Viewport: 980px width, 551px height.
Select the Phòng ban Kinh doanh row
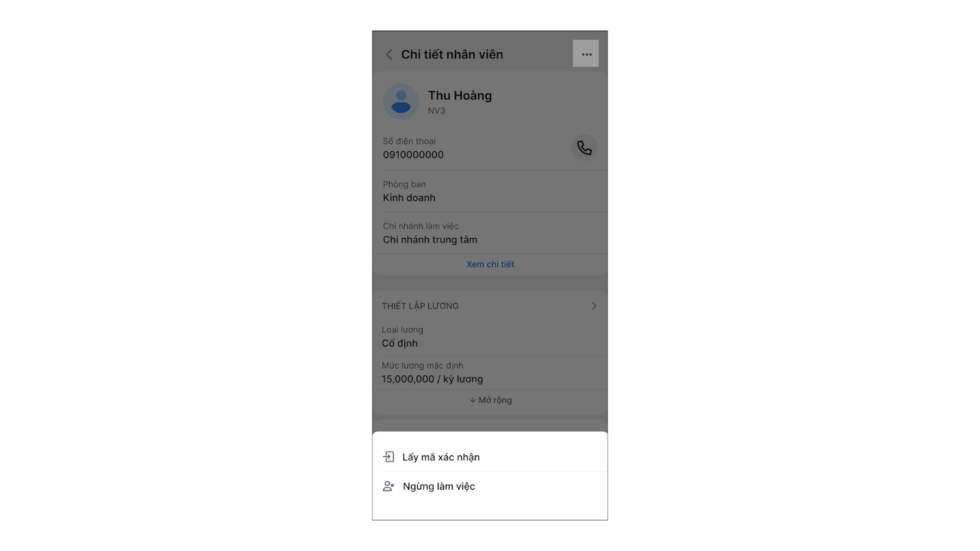[490, 191]
